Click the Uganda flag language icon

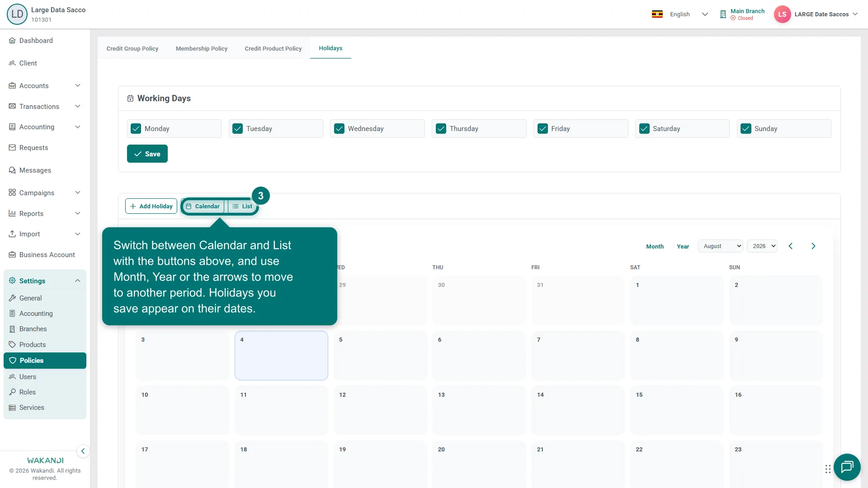point(657,14)
